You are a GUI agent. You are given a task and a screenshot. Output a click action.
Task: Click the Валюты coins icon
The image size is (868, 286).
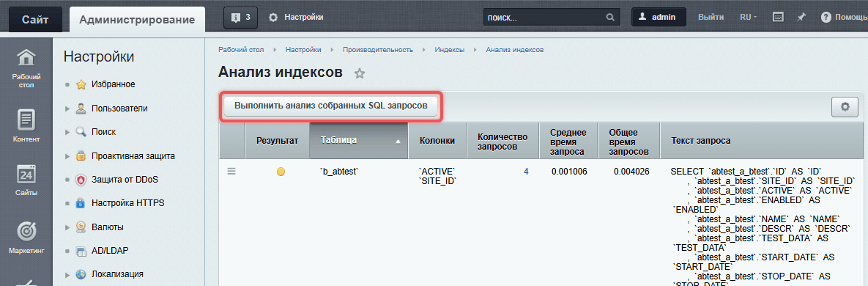tap(81, 227)
